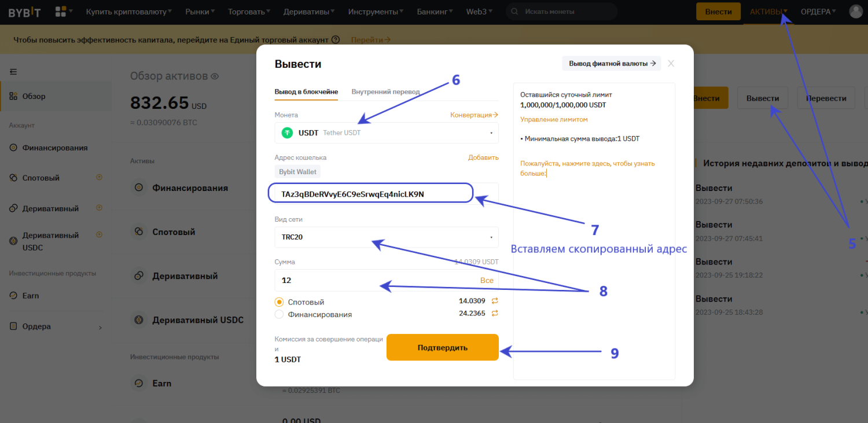The height and width of the screenshot is (423, 868).
Task: Click the Конвертация link
Action: [474, 115]
